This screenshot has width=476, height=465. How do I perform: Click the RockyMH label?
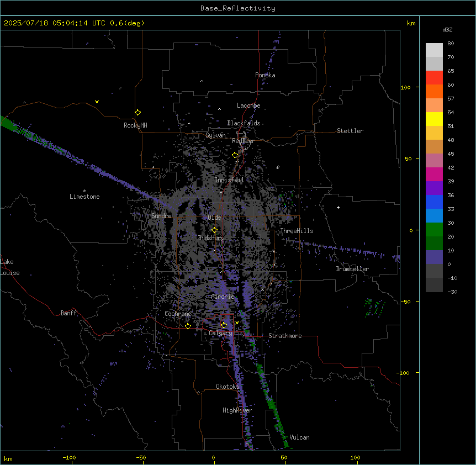click(x=135, y=125)
